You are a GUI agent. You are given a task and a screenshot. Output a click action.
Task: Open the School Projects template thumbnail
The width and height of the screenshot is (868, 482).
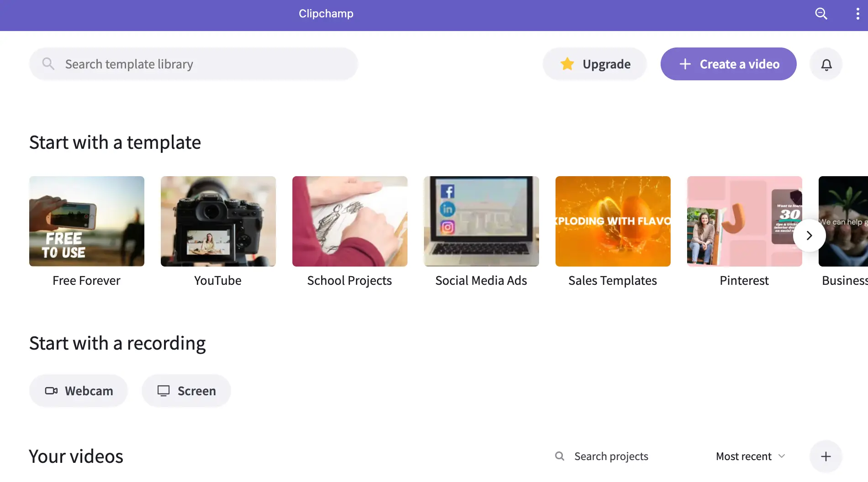coord(350,221)
